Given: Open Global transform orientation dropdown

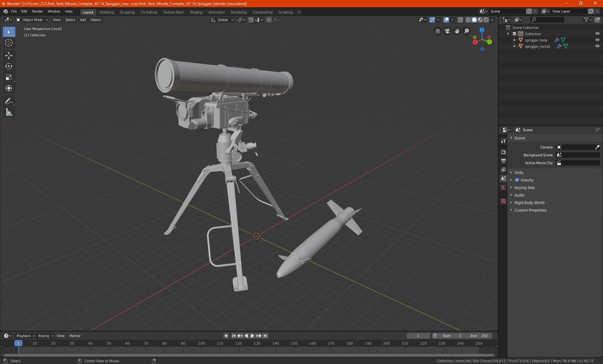Looking at the screenshot, I should [222, 20].
